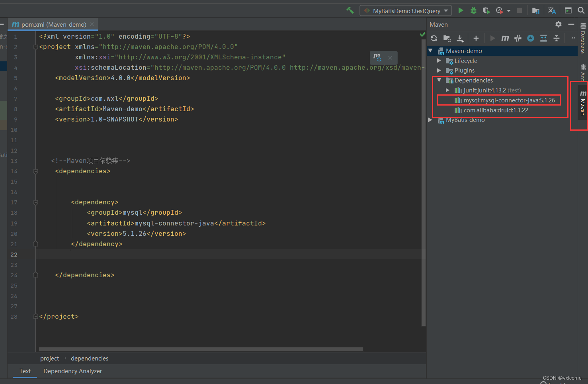This screenshot has width=588, height=384.
Task: Open the dropdown arrow next to the profiler icon
Action: click(508, 11)
